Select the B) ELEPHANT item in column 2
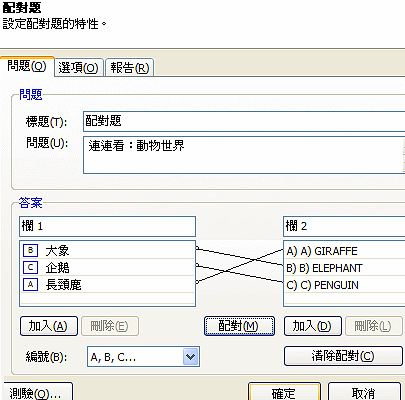405x400 pixels. 345,268
